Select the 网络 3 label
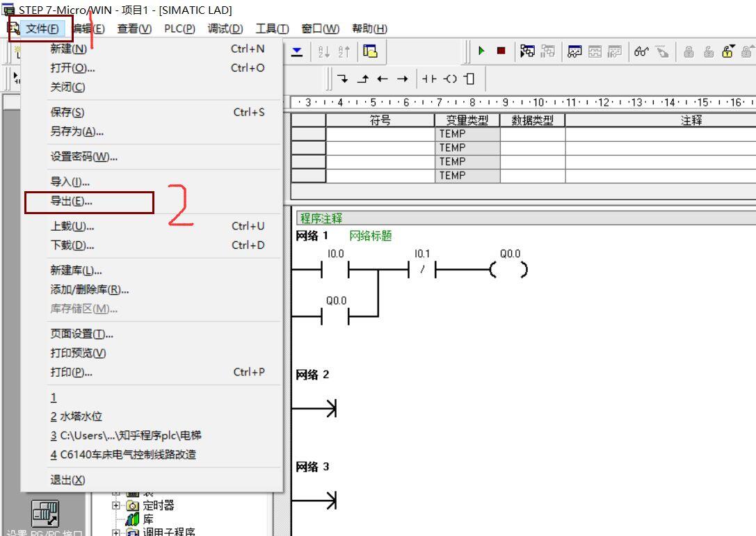Screen dimensions: 756x536 tap(312, 466)
